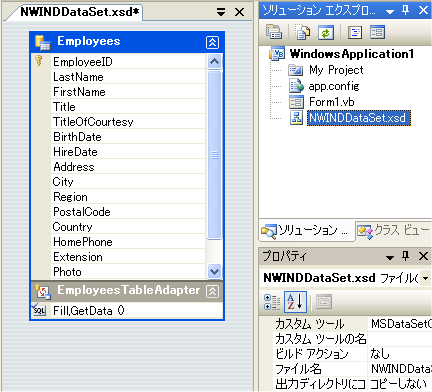Switch properties to Alphabetical A-Z view

295,302
